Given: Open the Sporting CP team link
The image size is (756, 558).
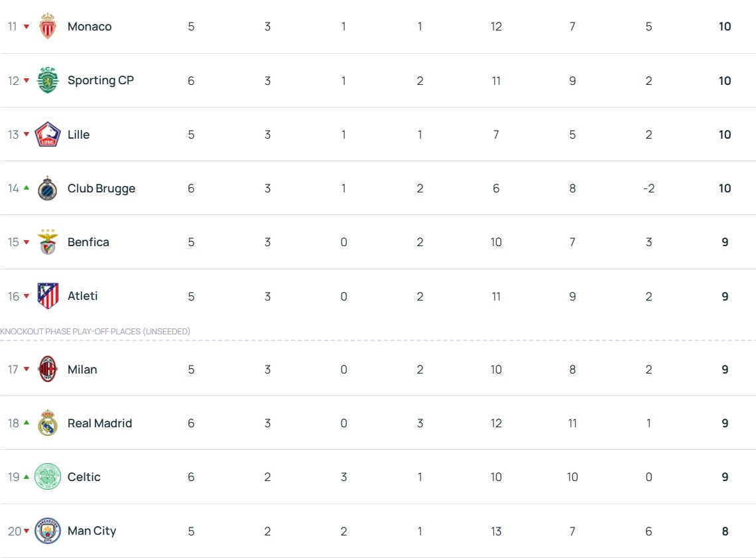Looking at the screenshot, I should [101, 80].
